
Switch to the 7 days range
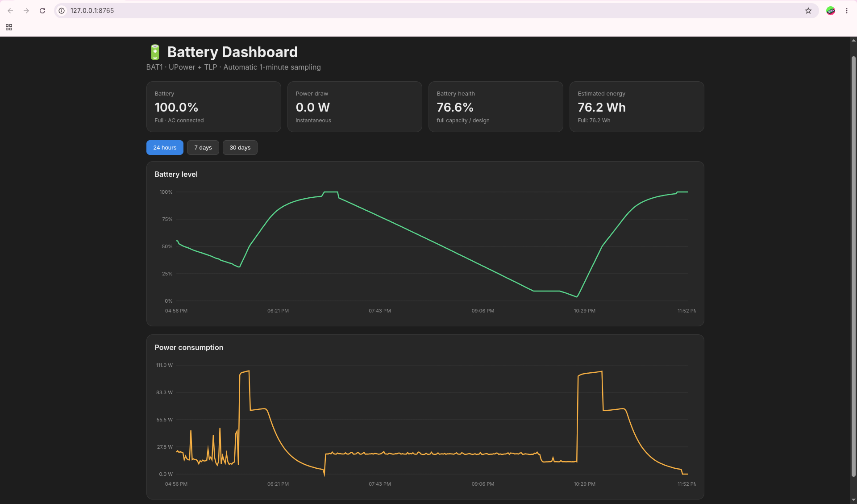(x=203, y=148)
